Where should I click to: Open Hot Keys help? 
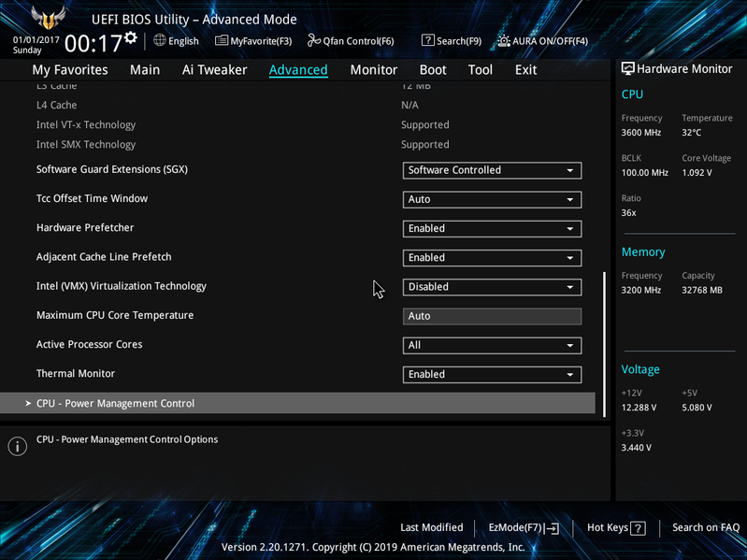(616, 527)
